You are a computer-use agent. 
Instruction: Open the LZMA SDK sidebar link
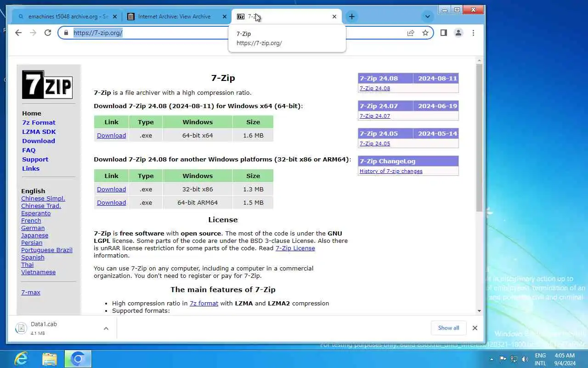point(39,132)
